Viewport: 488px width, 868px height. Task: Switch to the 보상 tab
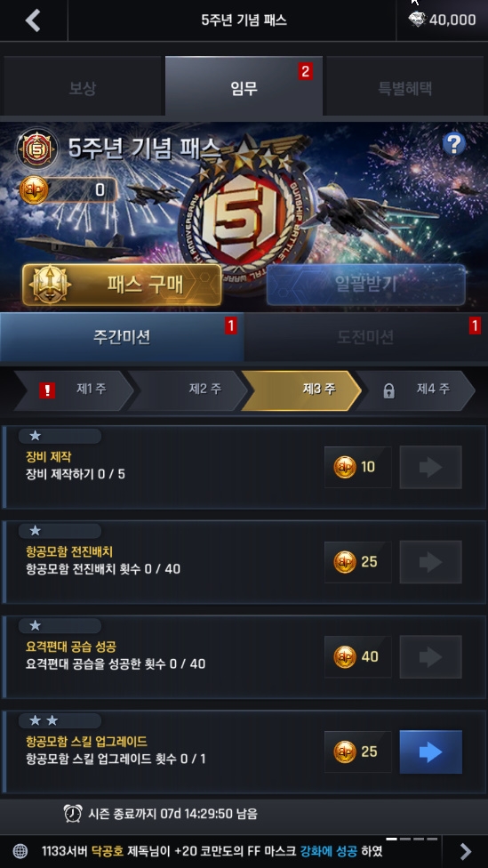tap(82, 87)
